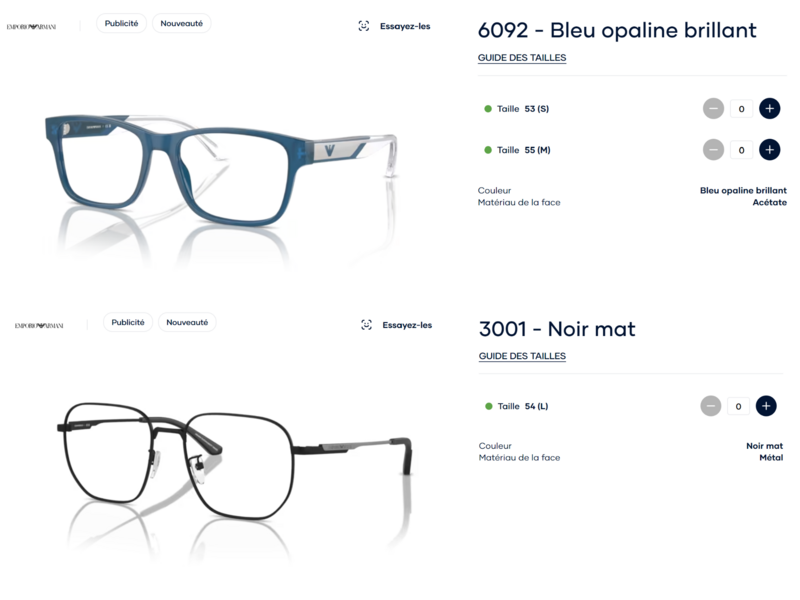Screen dimensions: 800x600
Task: Click quantity field for Taille 54 (L)
Action: 738,406
